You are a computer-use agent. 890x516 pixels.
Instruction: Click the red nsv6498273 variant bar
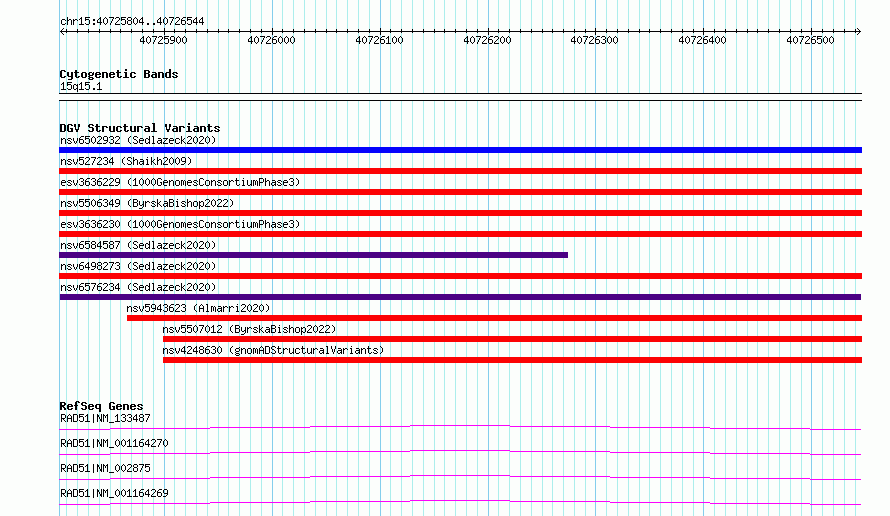click(460, 276)
